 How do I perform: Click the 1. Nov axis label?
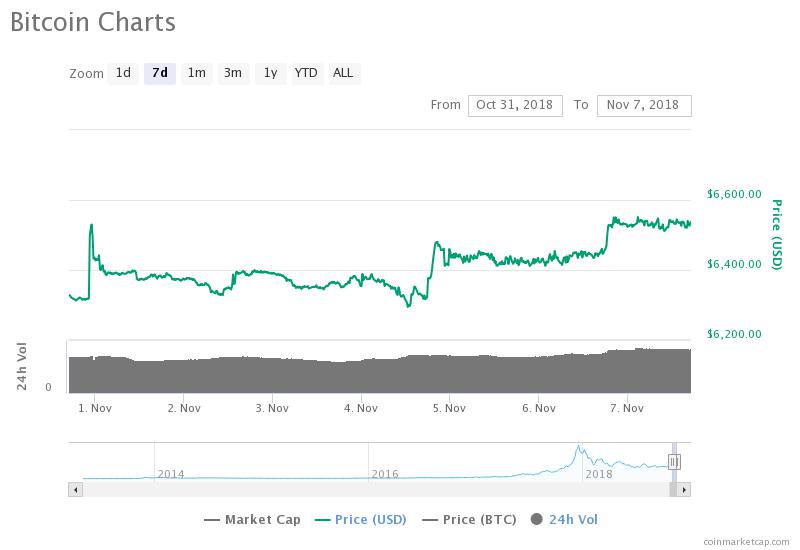pos(95,408)
